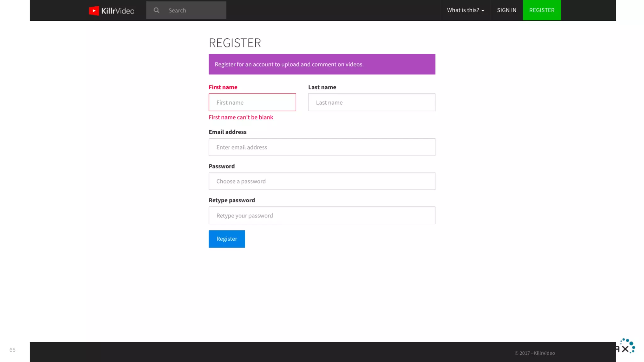Image resolution: width=644 pixels, height=362 pixels.
Task: Click into the Last name field
Action: point(371,102)
